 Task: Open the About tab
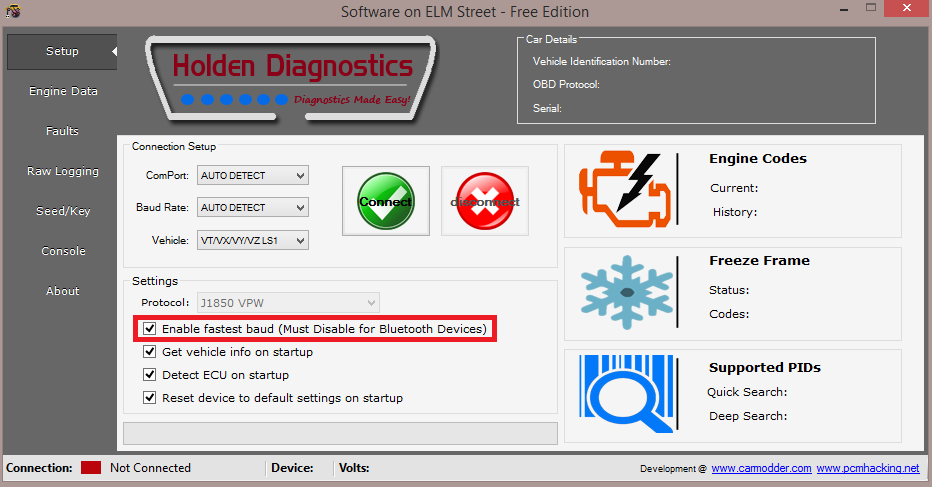(62, 291)
